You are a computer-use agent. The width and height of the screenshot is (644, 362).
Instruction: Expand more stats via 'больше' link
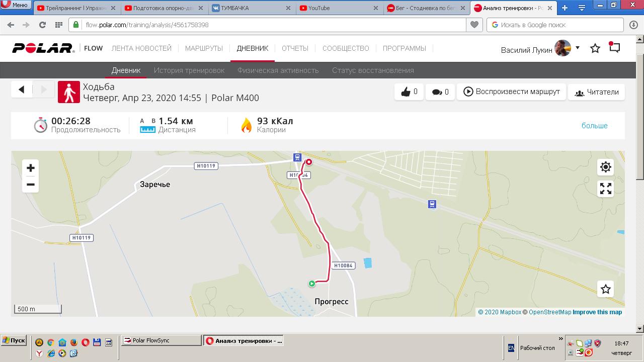click(595, 126)
